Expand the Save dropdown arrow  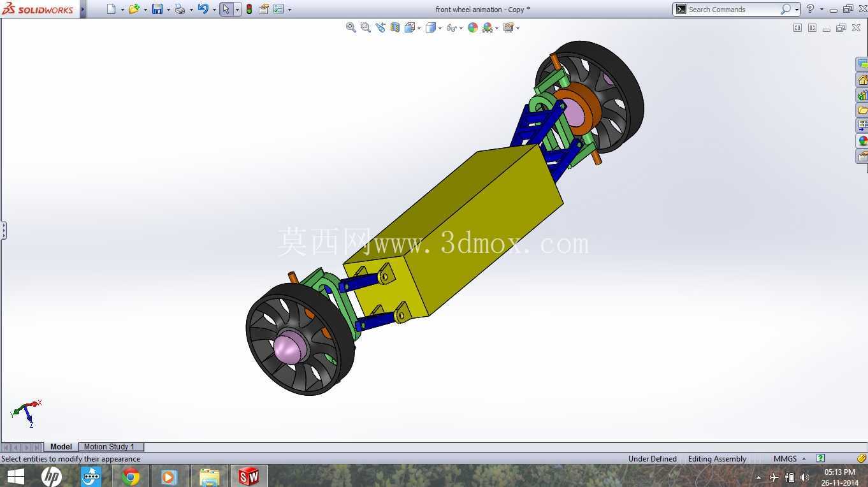(168, 10)
